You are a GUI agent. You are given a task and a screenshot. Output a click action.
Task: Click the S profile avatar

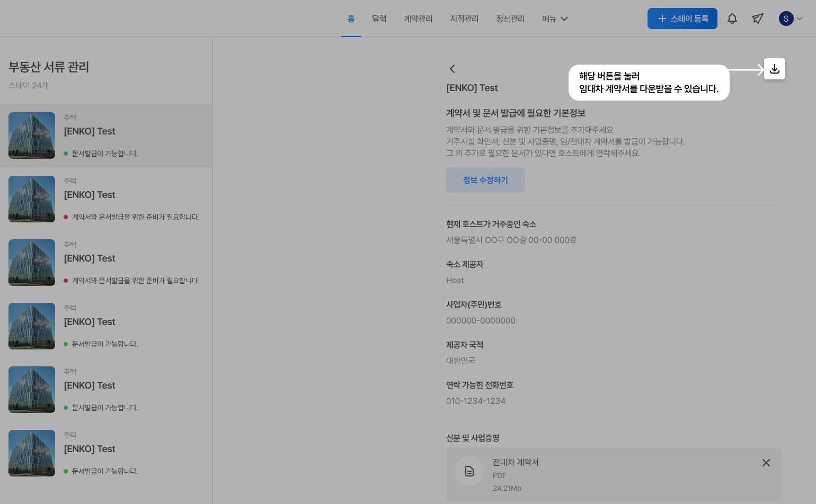click(x=785, y=19)
